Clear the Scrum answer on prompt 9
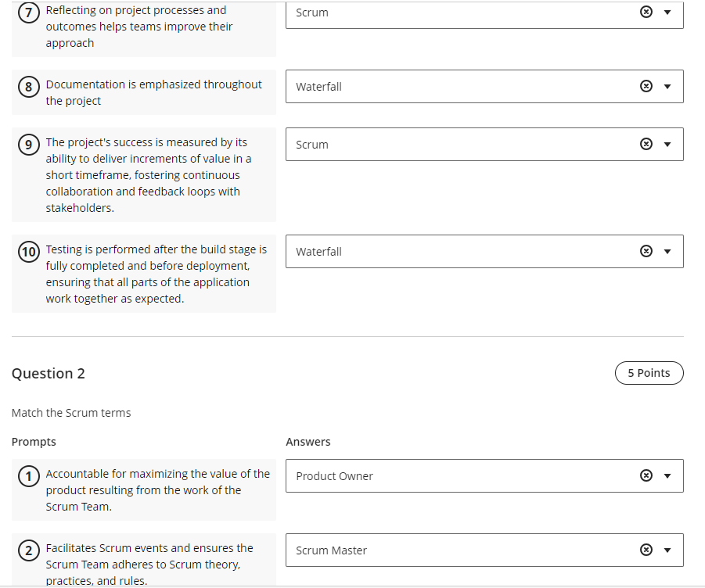The image size is (705, 588). 646,144
